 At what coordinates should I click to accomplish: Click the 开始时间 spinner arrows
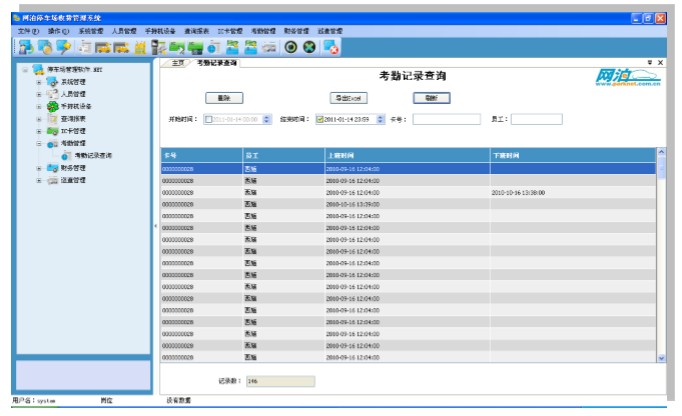tap(267, 119)
